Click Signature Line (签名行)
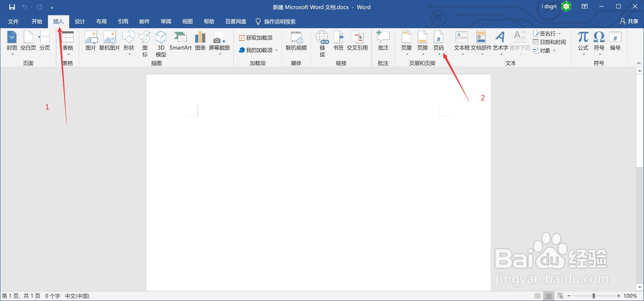 click(x=547, y=33)
